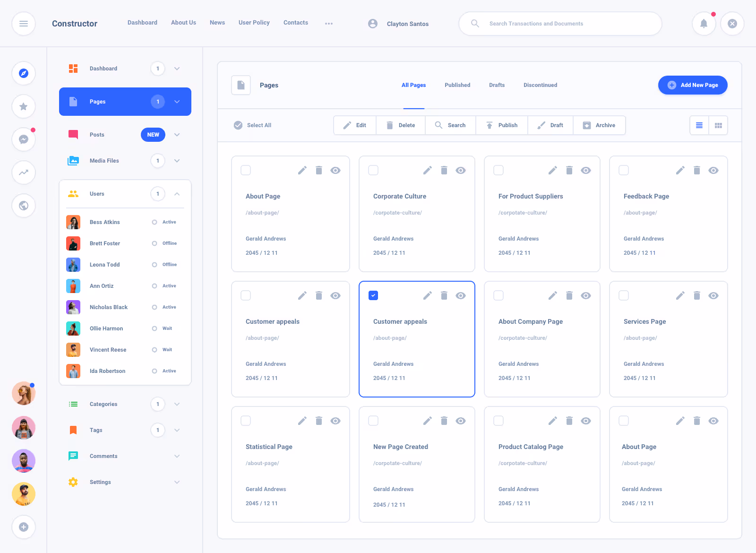The width and height of the screenshot is (756, 553).
Task: Check the Services Page card checkbox
Action: tap(624, 295)
